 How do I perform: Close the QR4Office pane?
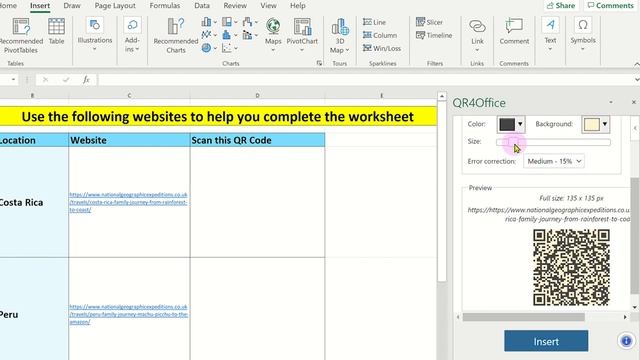[x=633, y=102]
